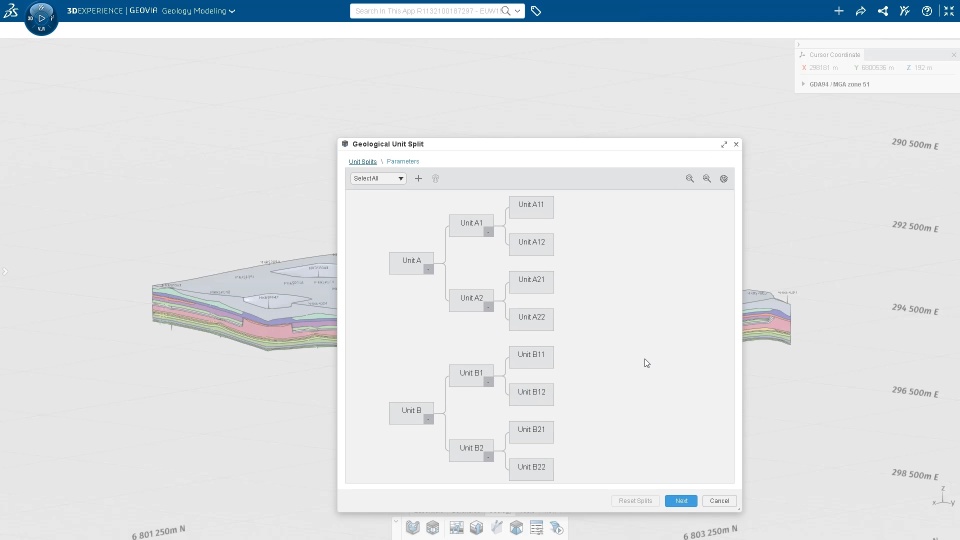
Task: Click the add split plus icon
Action: click(418, 179)
